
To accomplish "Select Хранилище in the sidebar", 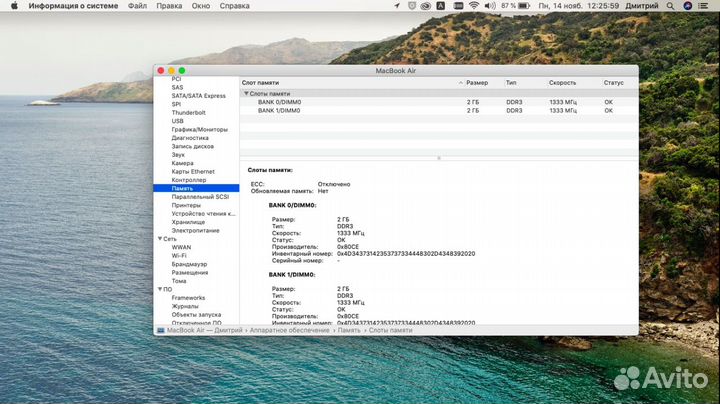I will [188, 222].
